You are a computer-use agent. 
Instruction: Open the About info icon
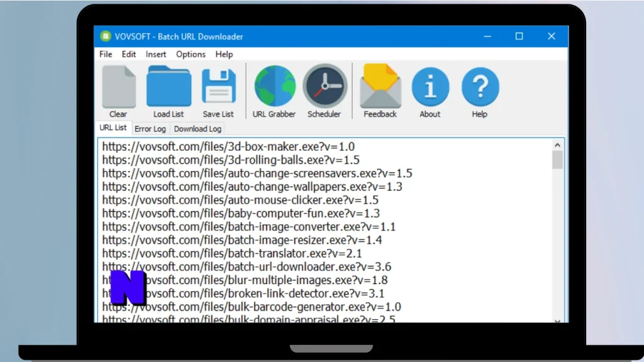click(430, 87)
